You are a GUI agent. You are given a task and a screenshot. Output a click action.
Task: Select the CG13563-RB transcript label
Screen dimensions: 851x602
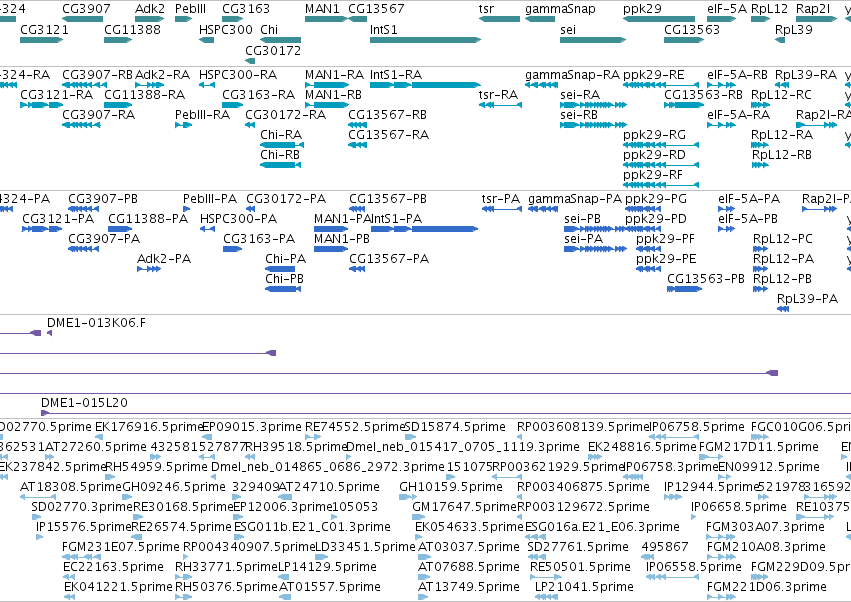[703, 94]
